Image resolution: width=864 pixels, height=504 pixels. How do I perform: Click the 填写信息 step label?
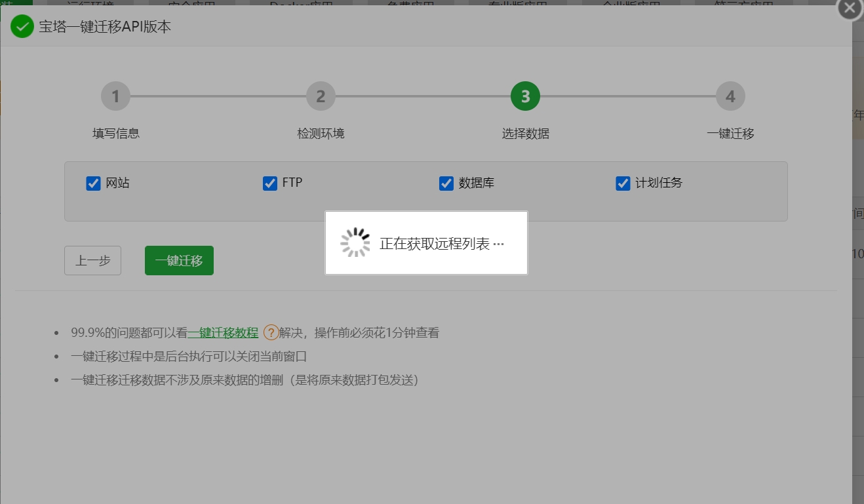tap(116, 133)
